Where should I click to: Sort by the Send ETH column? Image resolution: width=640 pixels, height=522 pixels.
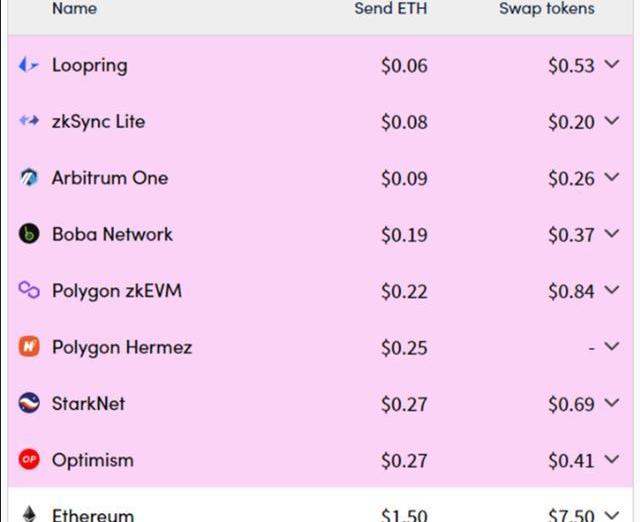pyautogui.click(x=390, y=9)
